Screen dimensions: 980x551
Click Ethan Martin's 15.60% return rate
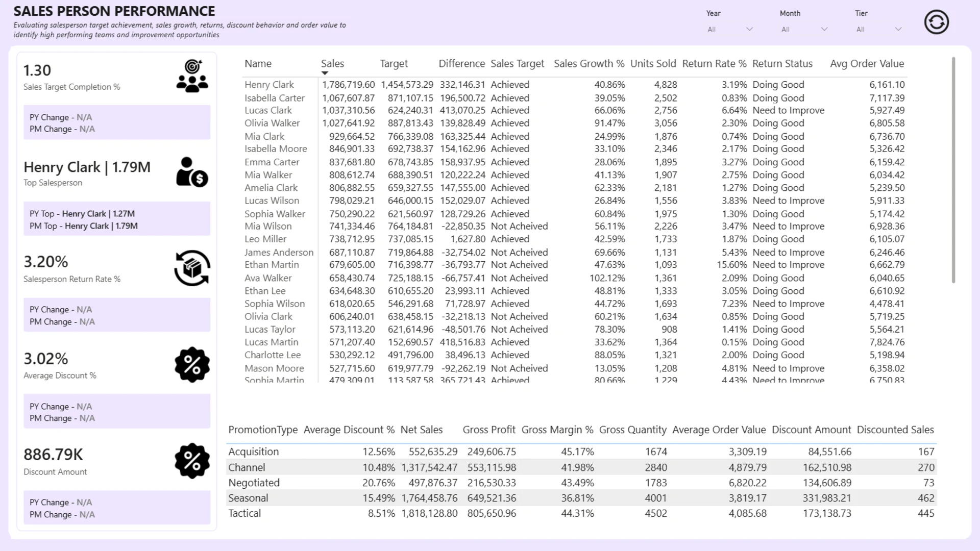[x=731, y=264]
